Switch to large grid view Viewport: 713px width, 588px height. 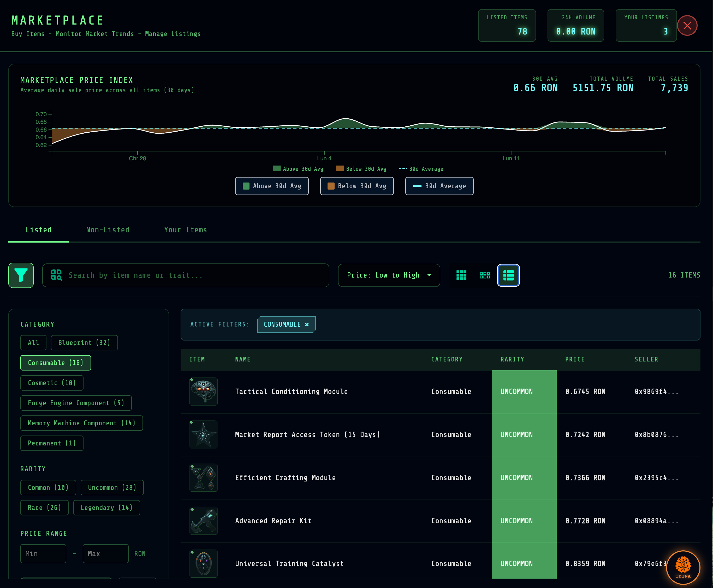click(x=461, y=275)
